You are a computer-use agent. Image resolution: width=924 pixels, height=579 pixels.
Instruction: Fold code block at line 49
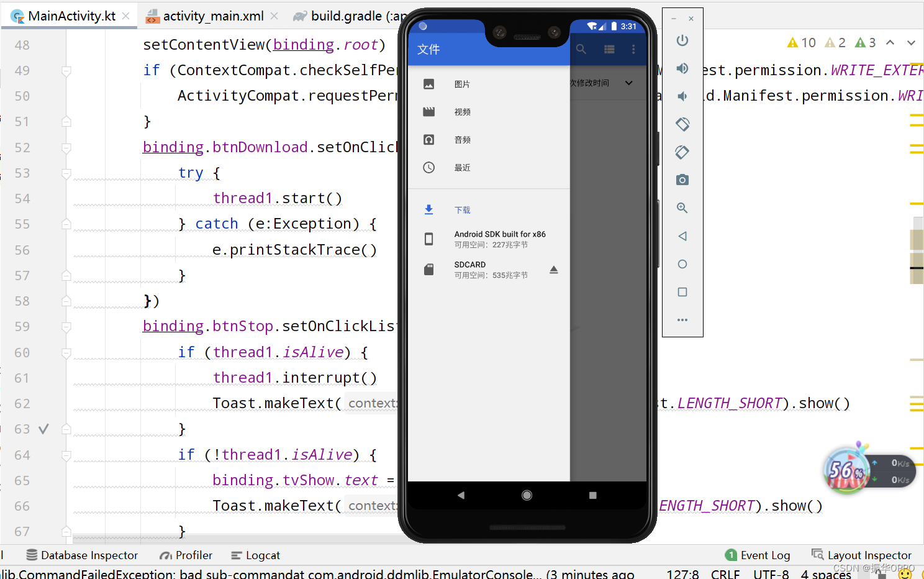click(x=66, y=71)
